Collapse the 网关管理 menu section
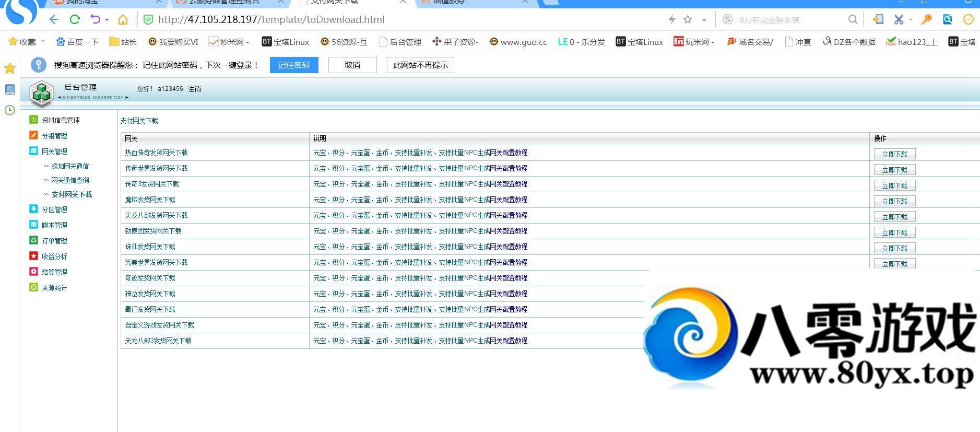Viewport: 980px width, 432px height. (x=54, y=151)
